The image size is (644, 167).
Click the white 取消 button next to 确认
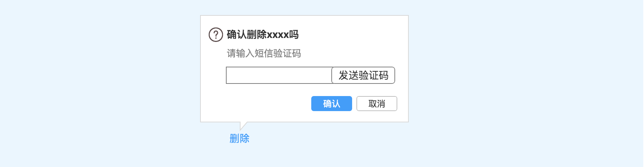pyautogui.click(x=377, y=104)
